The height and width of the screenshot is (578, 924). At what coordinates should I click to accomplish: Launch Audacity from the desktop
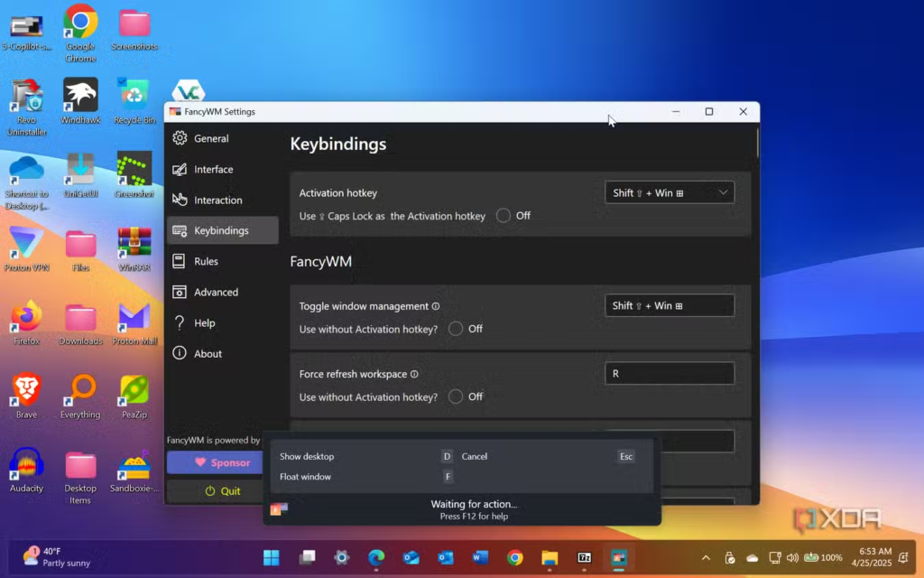coord(26,470)
